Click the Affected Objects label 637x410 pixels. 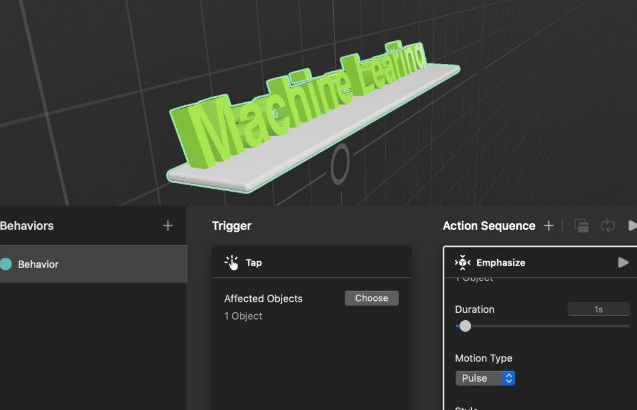point(263,299)
